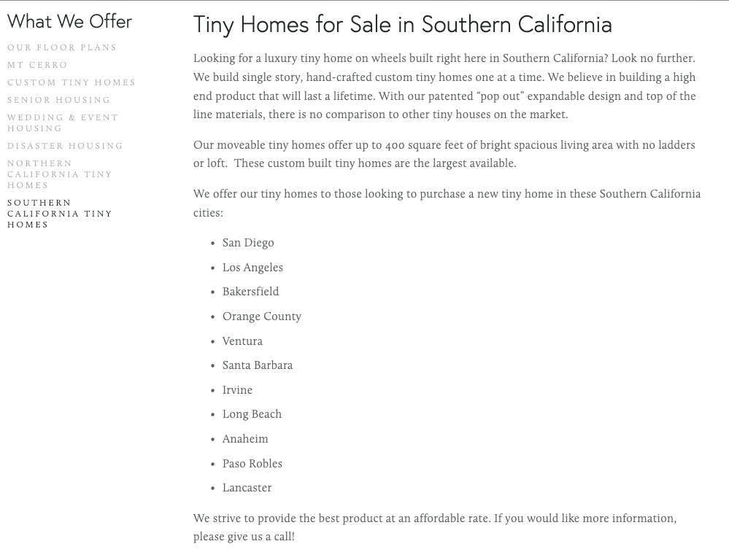The height and width of the screenshot is (560, 729).
Task: Click the Ventura city entry
Action: [x=242, y=341]
